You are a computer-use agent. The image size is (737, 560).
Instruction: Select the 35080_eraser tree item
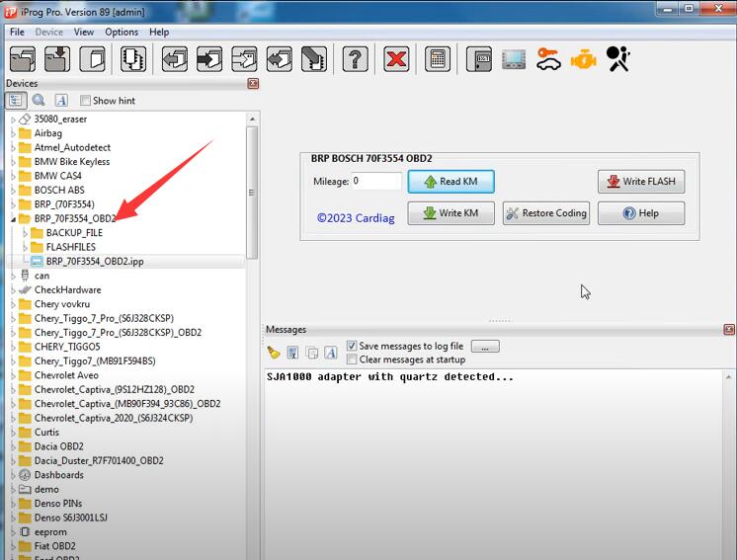[x=60, y=119]
